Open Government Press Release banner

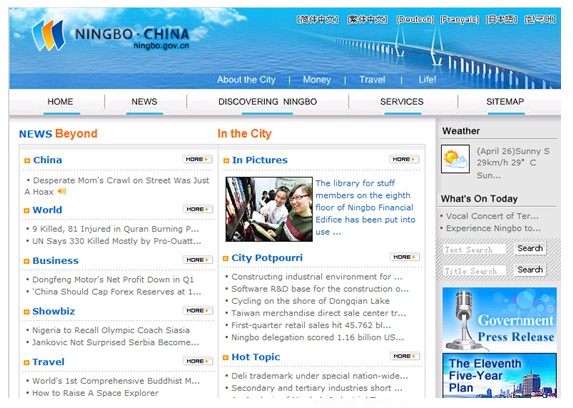click(499, 320)
